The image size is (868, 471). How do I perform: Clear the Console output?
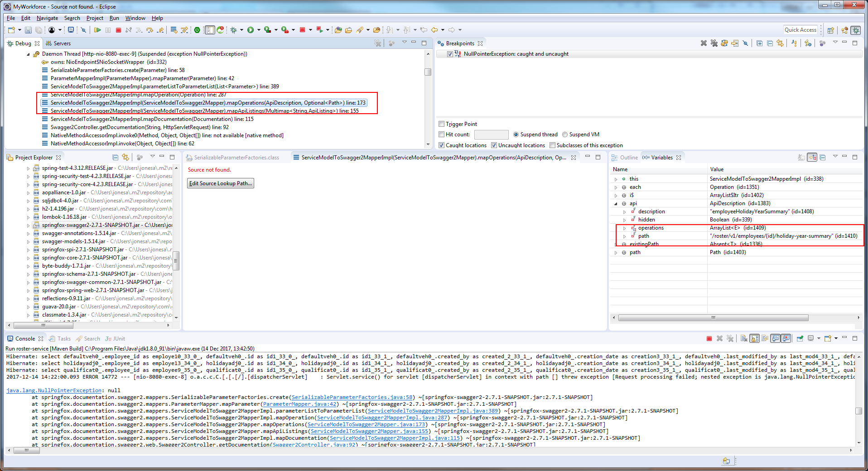tap(744, 338)
